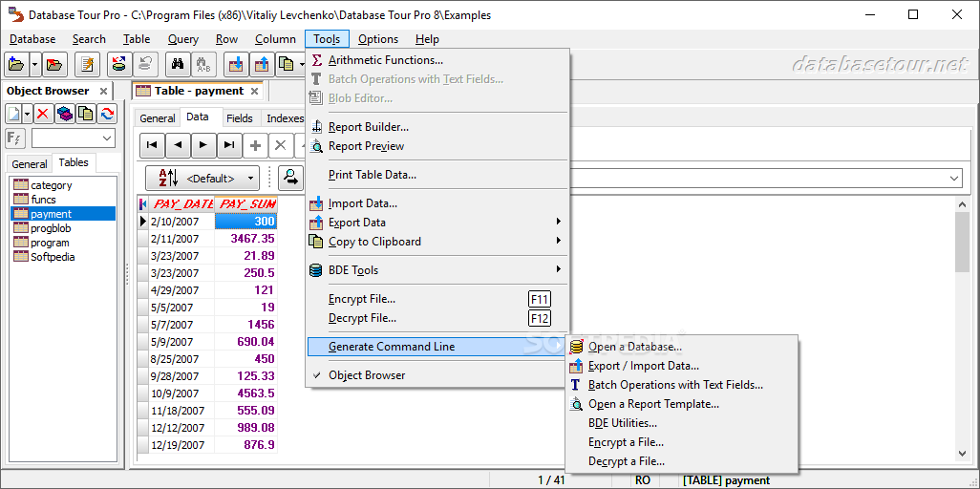
Task: Click the 12/19/2007 date cell
Action: [181, 445]
